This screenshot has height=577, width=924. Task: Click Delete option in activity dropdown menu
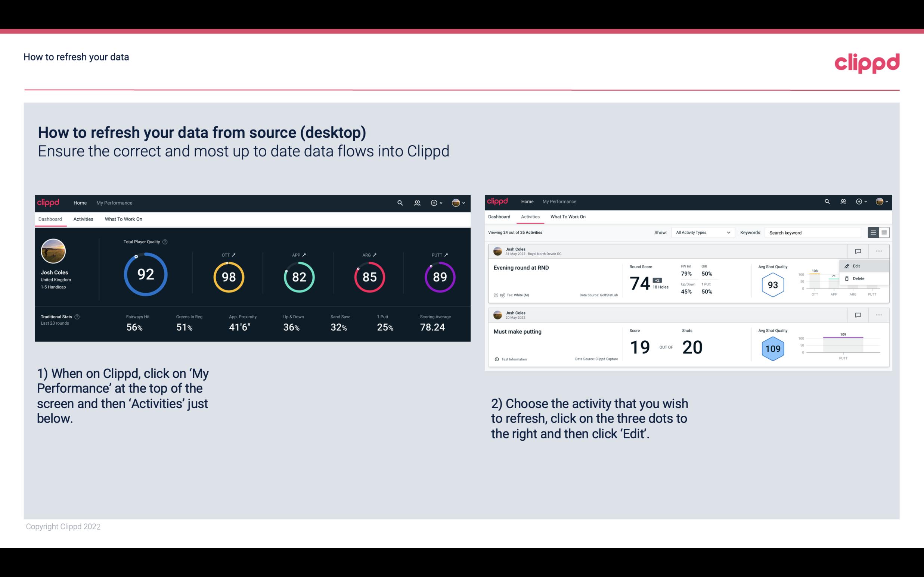coord(859,278)
